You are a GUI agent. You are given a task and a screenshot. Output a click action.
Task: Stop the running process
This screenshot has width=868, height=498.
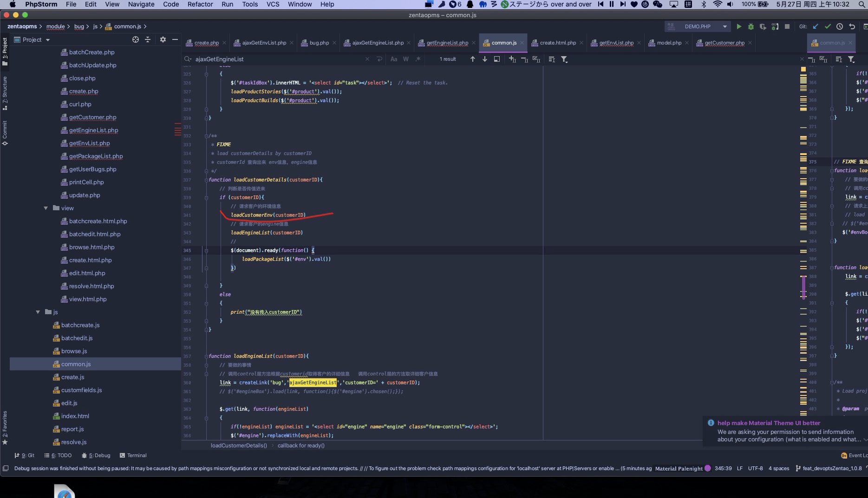[787, 26]
